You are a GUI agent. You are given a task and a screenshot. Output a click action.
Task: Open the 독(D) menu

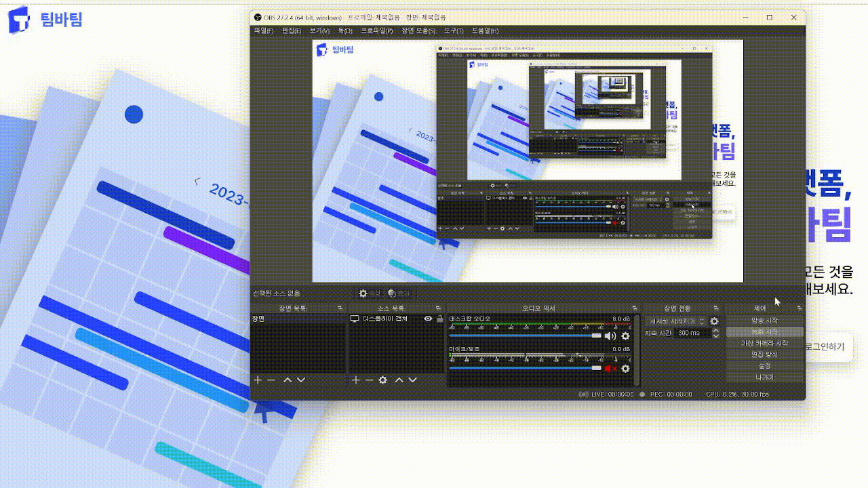click(x=345, y=31)
